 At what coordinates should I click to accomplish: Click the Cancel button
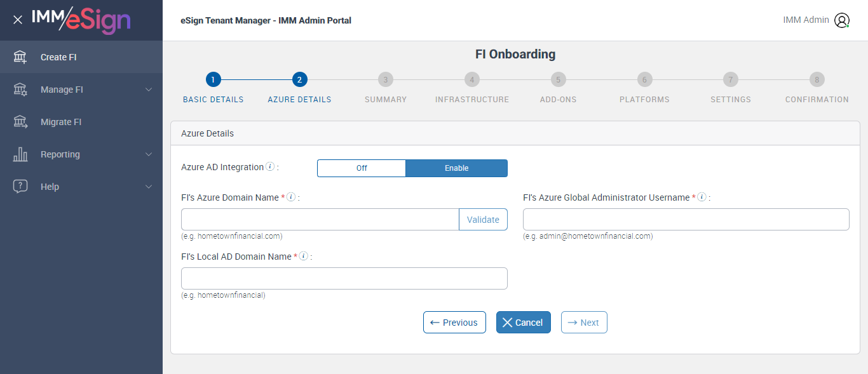pos(523,323)
